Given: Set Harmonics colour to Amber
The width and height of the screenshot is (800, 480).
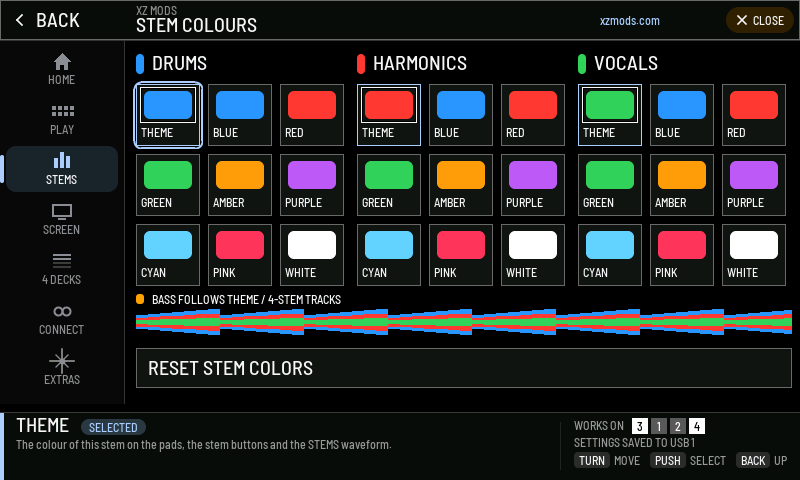Looking at the screenshot, I should pyautogui.click(x=461, y=185).
